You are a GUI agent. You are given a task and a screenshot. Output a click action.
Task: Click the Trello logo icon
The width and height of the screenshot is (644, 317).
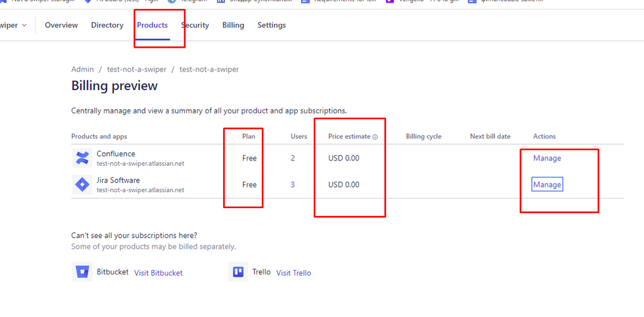pyautogui.click(x=239, y=272)
